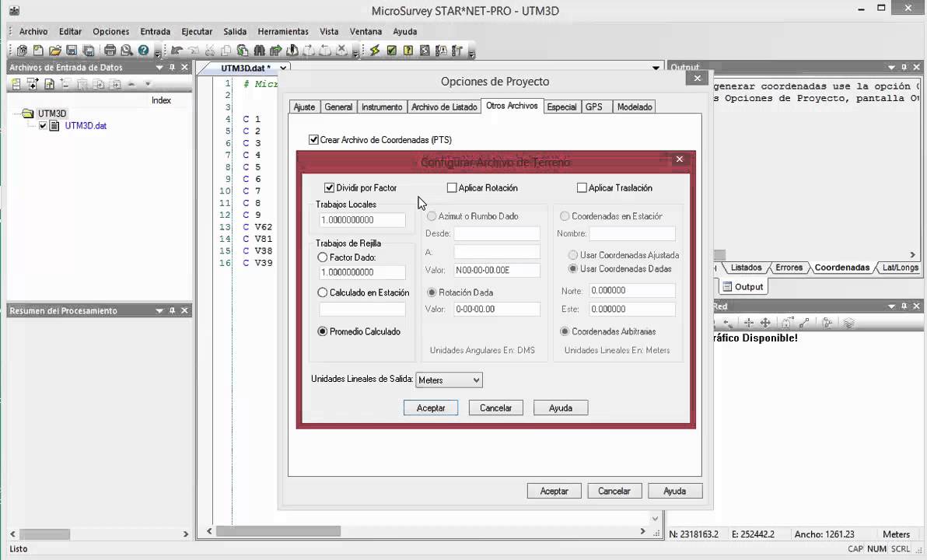Click the Output panel horizontal scrollbar thumb
Screen dimensions: 927x560
coord(719,255)
